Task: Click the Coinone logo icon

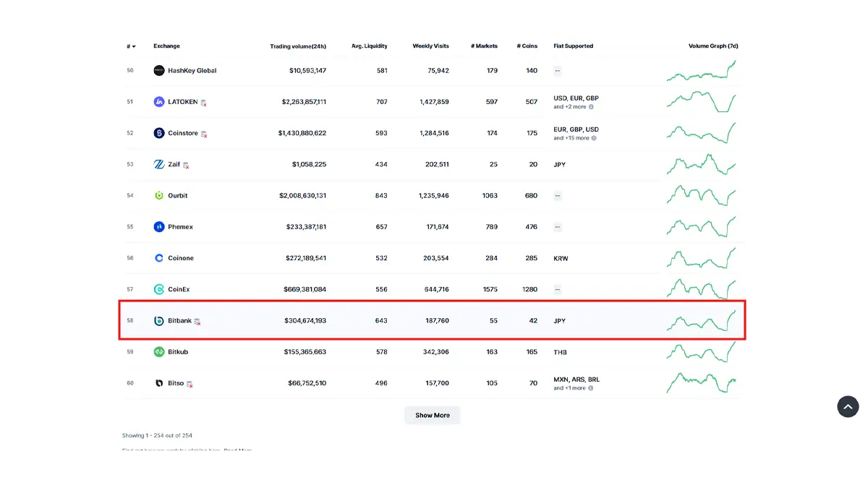Action: click(159, 258)
